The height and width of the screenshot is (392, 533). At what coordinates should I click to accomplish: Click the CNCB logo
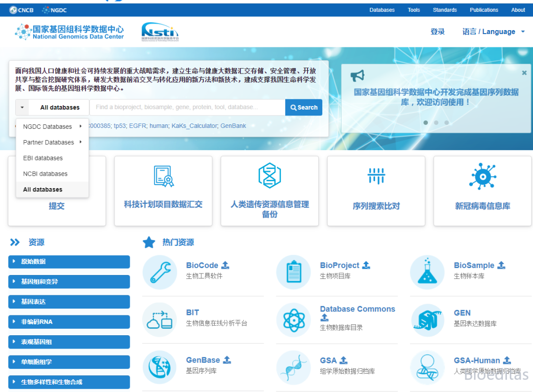click(21, 9)
